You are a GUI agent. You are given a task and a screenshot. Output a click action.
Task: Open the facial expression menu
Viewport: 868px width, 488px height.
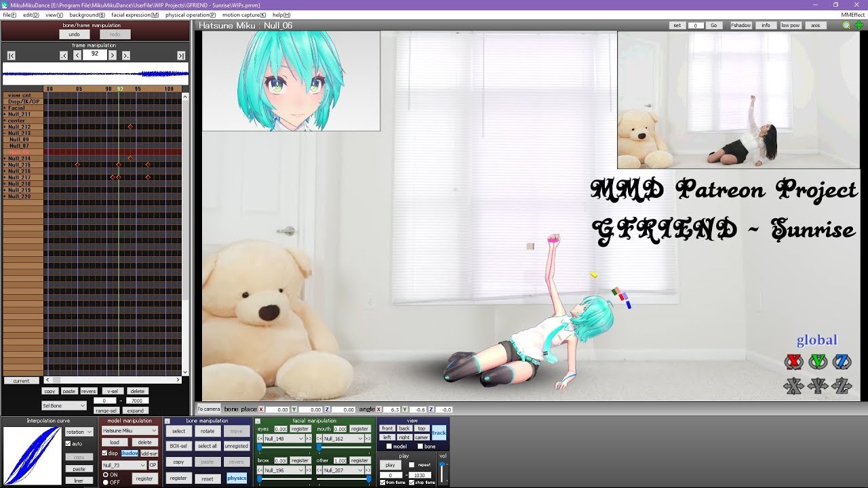(135, 14)
